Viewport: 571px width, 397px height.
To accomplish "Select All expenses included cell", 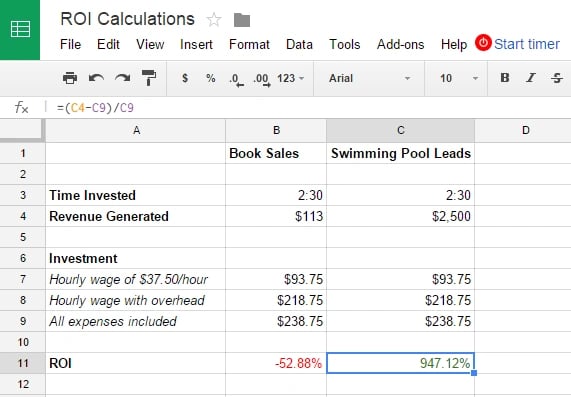I will (135, 321).
